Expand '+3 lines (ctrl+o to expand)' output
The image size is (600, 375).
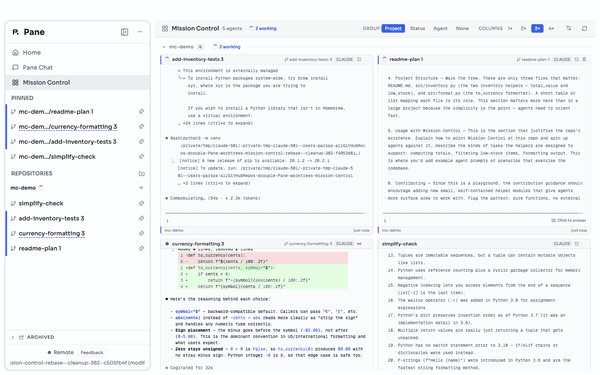point(214,183)
